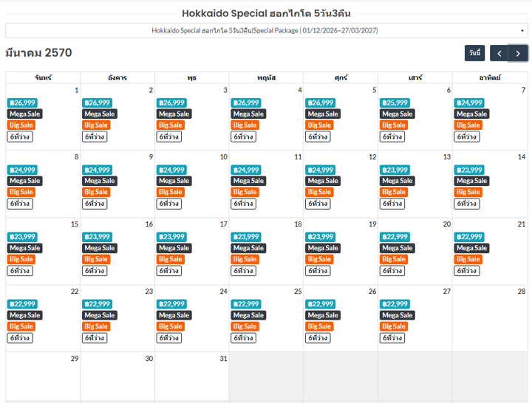Click 6ที่ว่าง seats tag on March 23
The height and width of the screenshot is (403, 532).
point(95,338)
